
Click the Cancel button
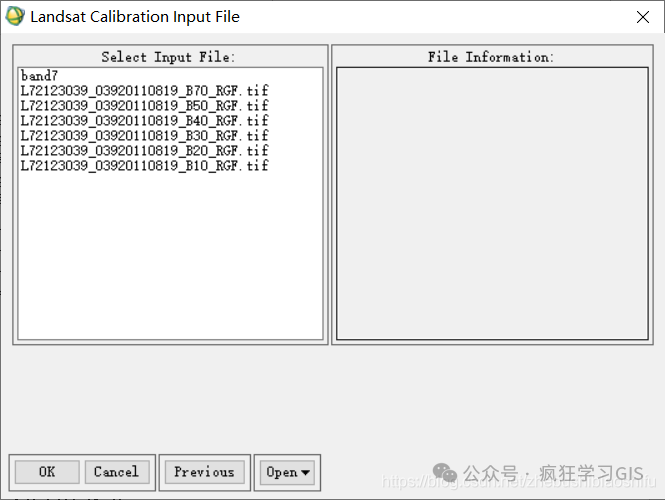pyautogui.click(x=117, y=472)
